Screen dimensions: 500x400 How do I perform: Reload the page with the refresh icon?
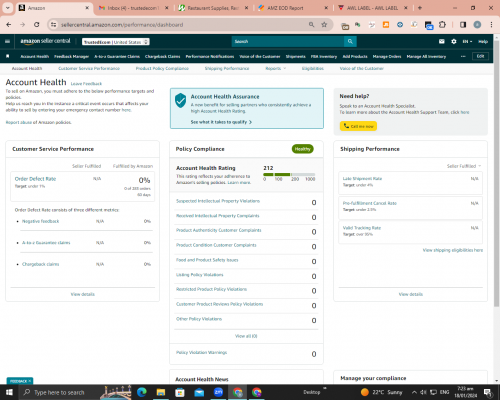37,25
